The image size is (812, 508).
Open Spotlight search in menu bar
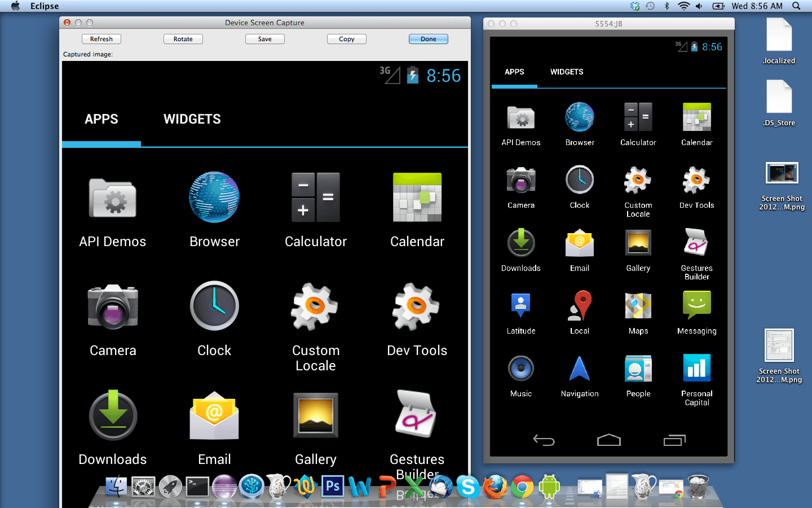[x=796, y=6]
